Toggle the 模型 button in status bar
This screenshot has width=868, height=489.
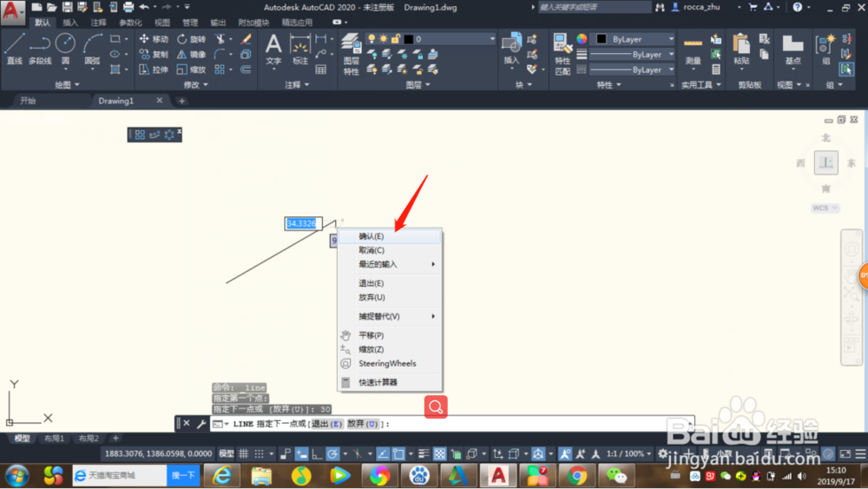click(x=227, y=453)
